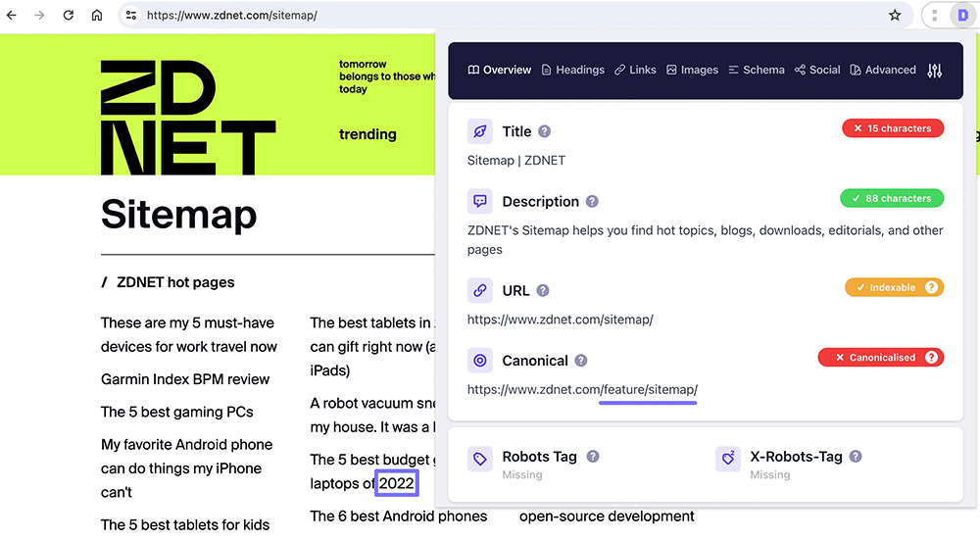Click the URL chain link icon
Viewport: 980px width, 541px height.
[480, 290]
